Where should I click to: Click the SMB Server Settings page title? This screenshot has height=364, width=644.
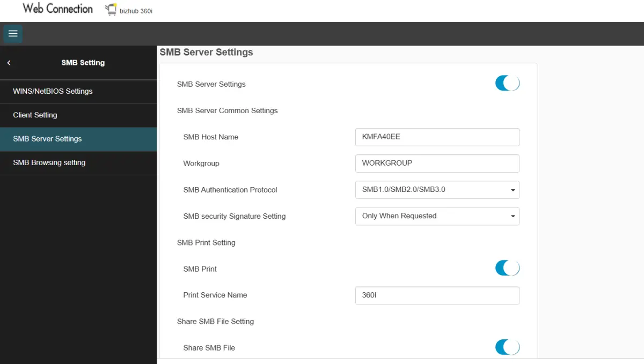(206, 52)
